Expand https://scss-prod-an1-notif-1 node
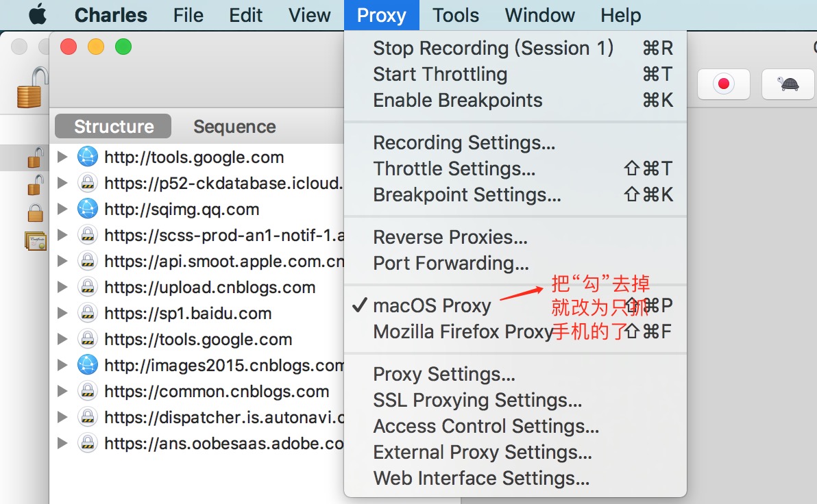 coord(62,235)
